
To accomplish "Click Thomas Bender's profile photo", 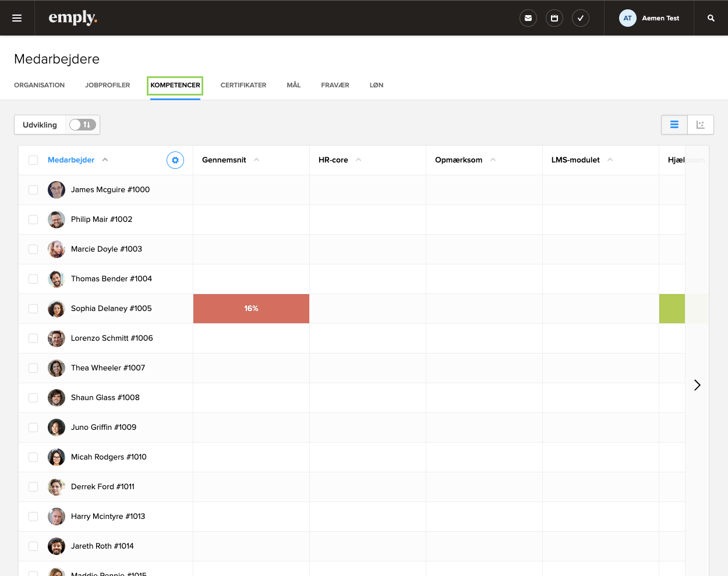I will [x=56, y=278].
